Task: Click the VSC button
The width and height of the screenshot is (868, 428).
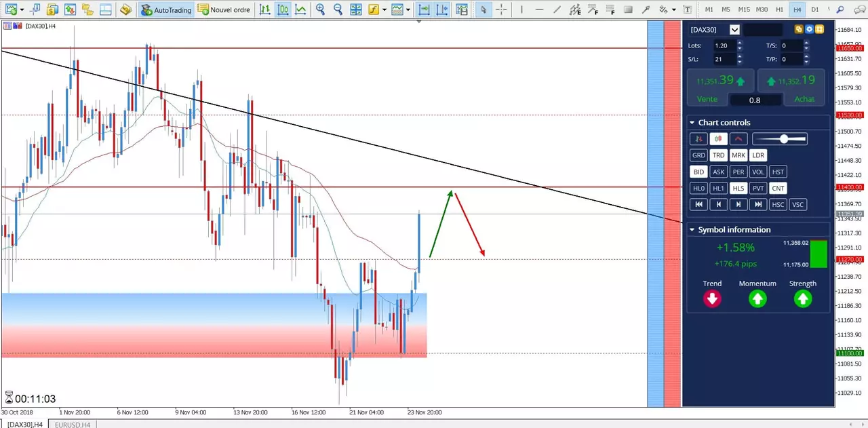Action: point(797,205)
